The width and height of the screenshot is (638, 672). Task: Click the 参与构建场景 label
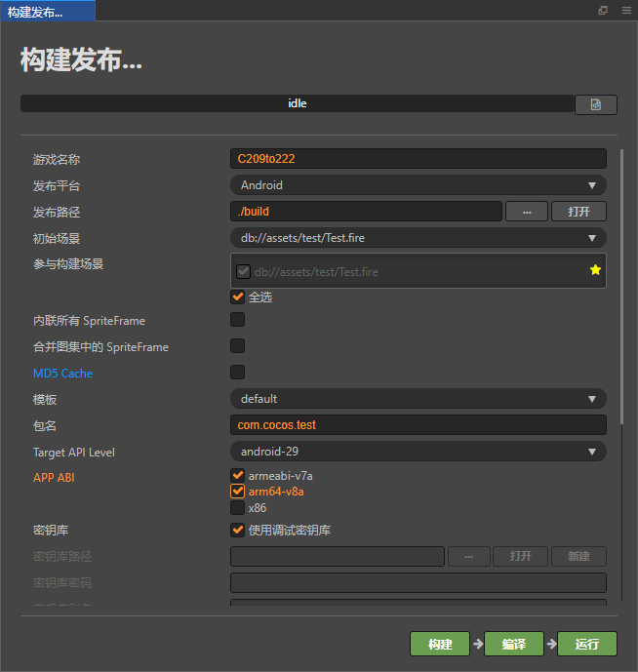[x=68, y=264]
